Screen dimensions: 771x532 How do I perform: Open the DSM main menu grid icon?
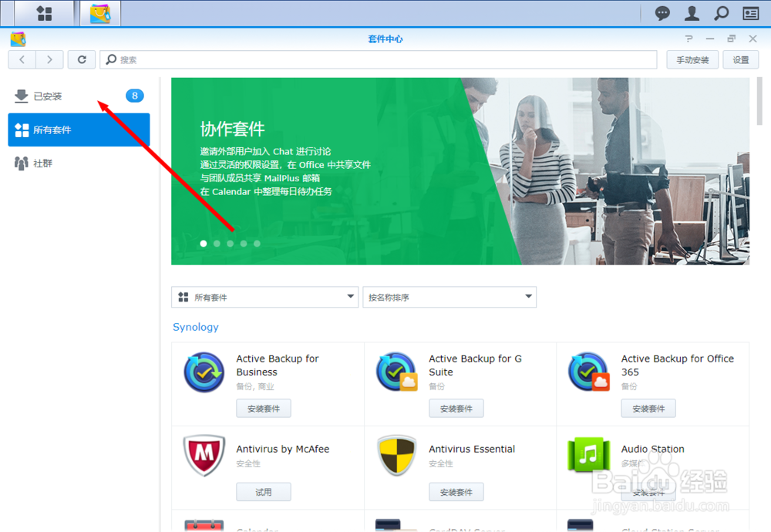click(44, 13)
